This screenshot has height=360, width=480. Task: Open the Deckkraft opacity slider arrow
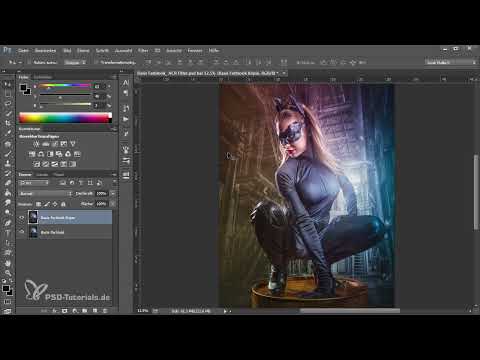click(113, 193)
